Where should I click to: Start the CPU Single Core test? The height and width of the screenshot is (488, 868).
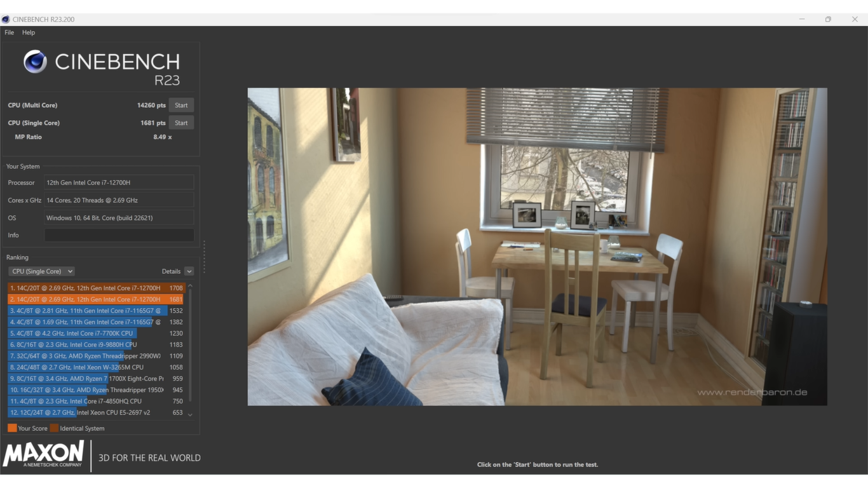pyautogui.click(x=181, y=123)
